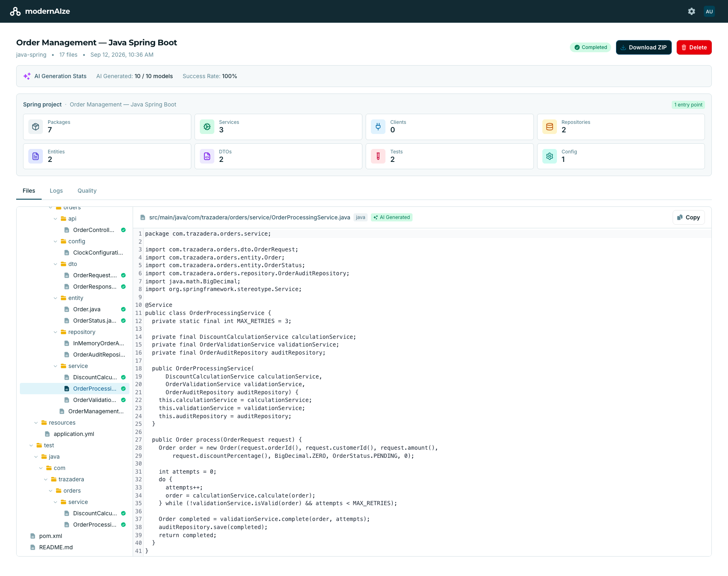Click the AU user avatar
The height and width of the screenshot is (576, 728).
(709, 11)
